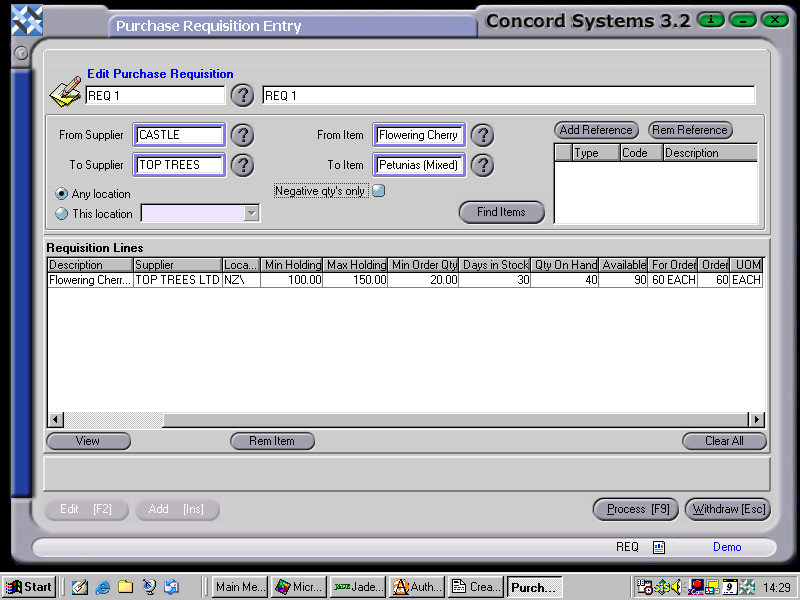
Task: Click the Concord Systems green info icon
Action: [710, 19]
